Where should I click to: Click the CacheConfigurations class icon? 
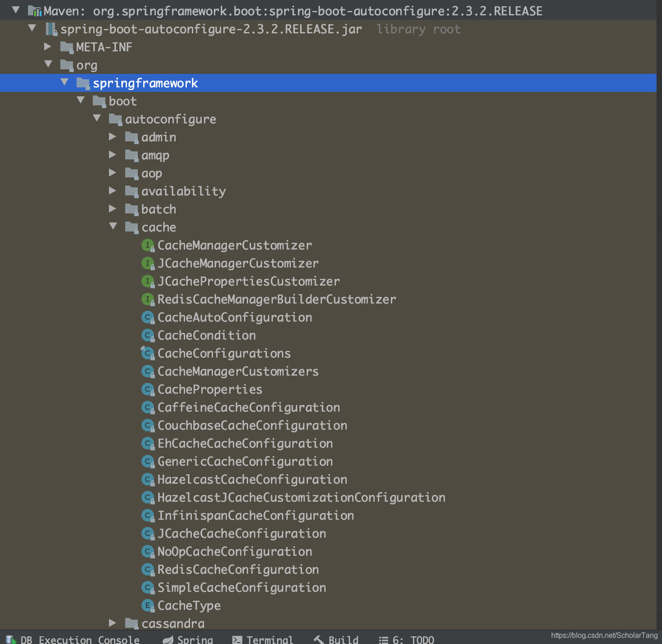click(148, 353)
